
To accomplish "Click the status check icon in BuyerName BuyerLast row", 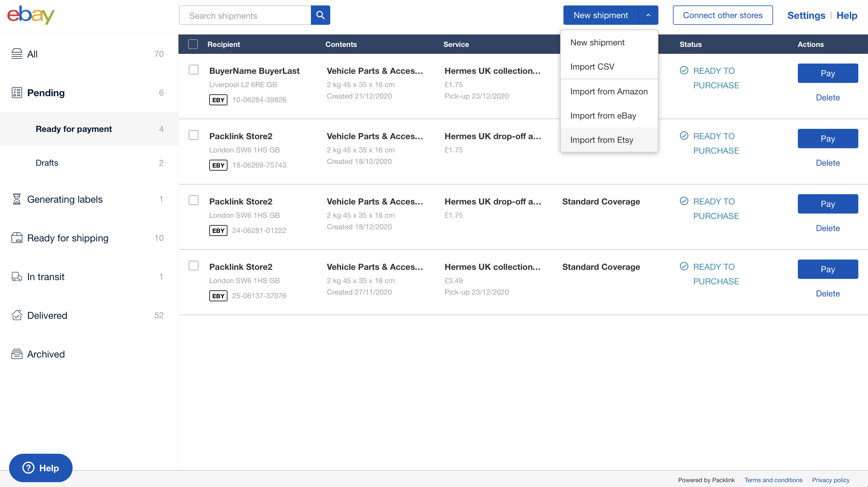I will click(x=684, y=70).
